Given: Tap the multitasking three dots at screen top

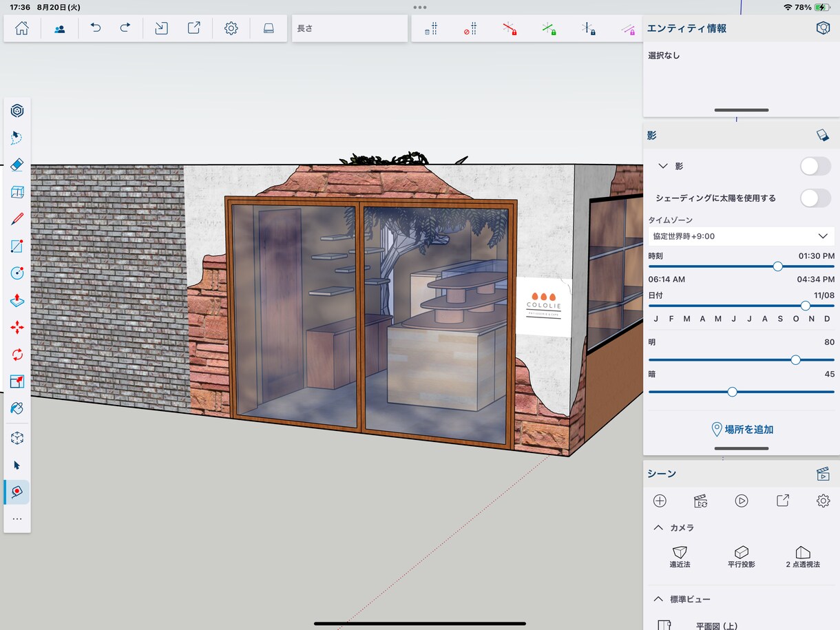Looking at the screenshot, I should [420, 7].
